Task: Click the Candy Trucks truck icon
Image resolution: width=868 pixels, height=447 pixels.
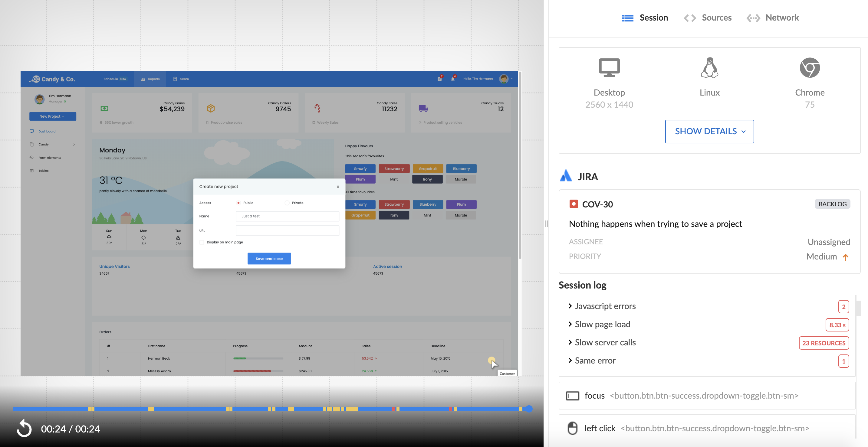Action: [423, 108]
